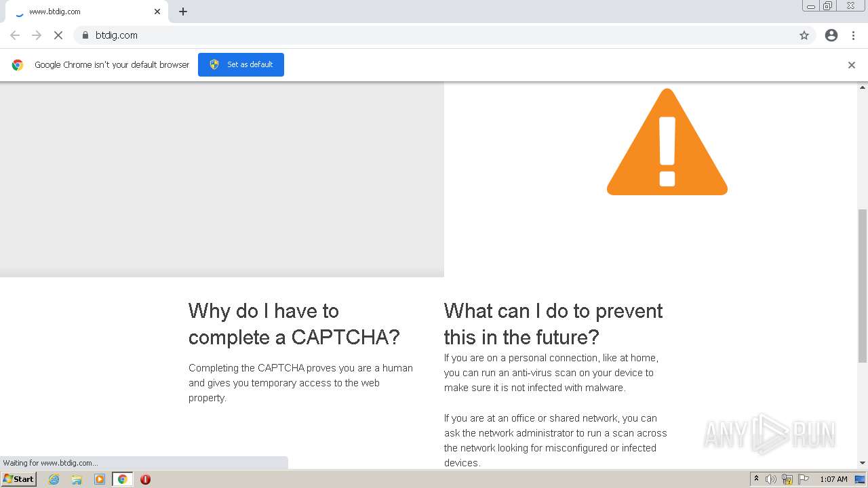Open Windows Media Player from taskbar
The width and height of the screenshot is (868, 488).
click(100, 479)
